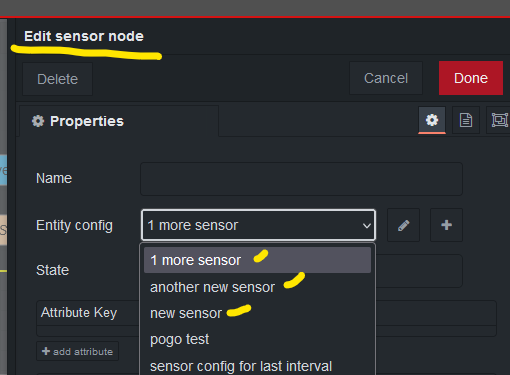
Task: Click the State field on the right
Action: coord(419,271)
